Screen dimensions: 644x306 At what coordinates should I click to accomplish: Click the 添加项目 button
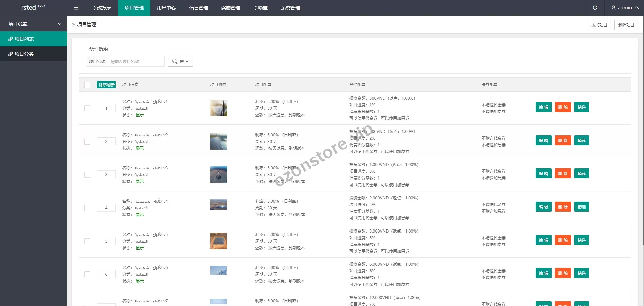[599, 25]
